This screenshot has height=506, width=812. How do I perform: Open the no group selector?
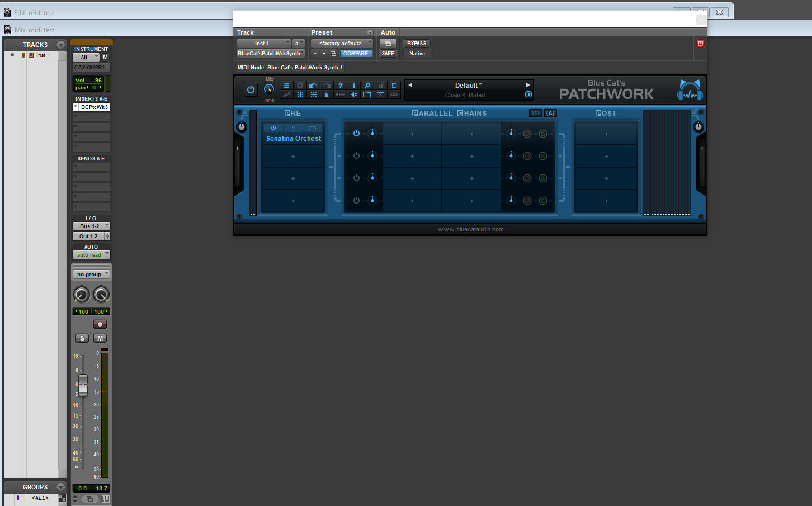click(x=91, y=275)
